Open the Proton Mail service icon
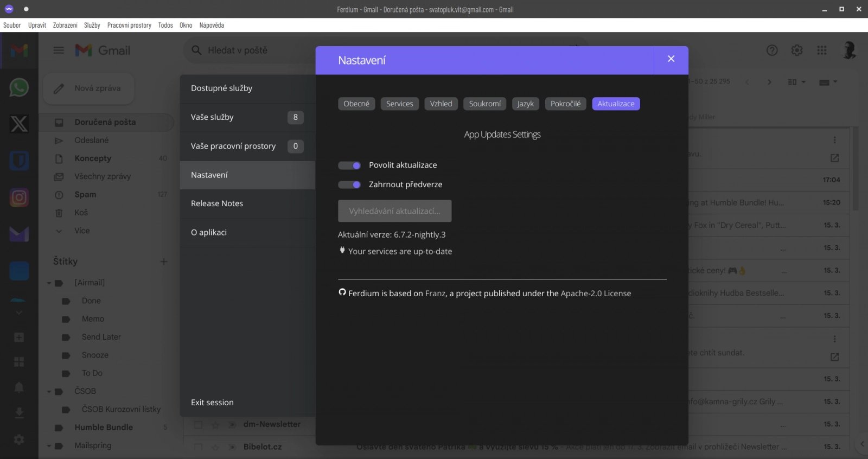 [19, 234]
